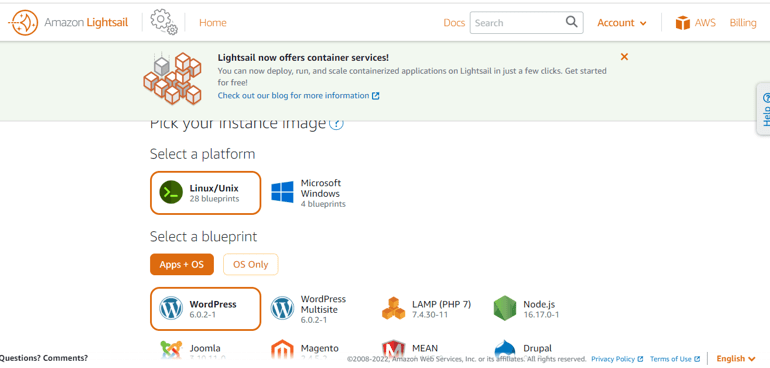
Task: Select the Drupal blueprint label
Action: tap(537, 348)
